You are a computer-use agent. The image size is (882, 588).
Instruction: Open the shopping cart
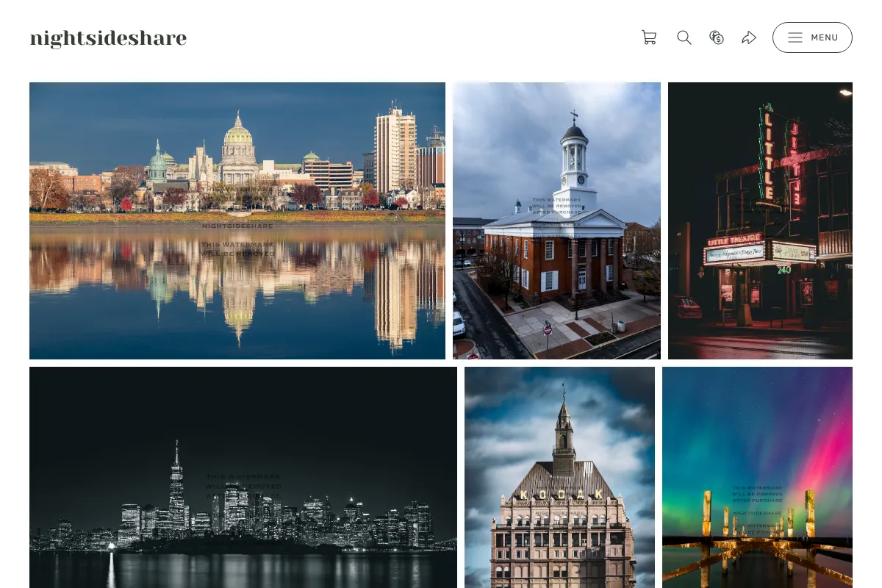click(649, 37)
